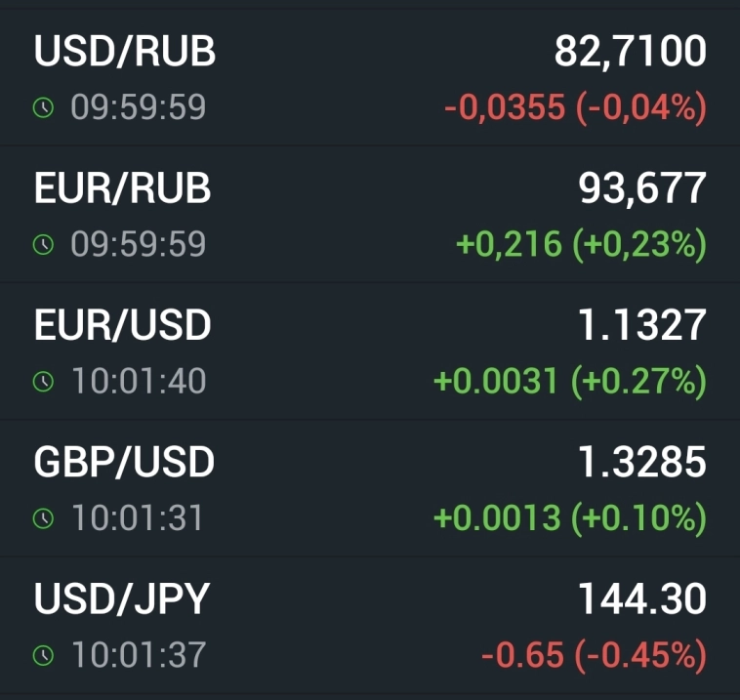Click the EUR/USD price 1.1327
Viewport: 740px width, 700px height.
[x=641, y=325]
